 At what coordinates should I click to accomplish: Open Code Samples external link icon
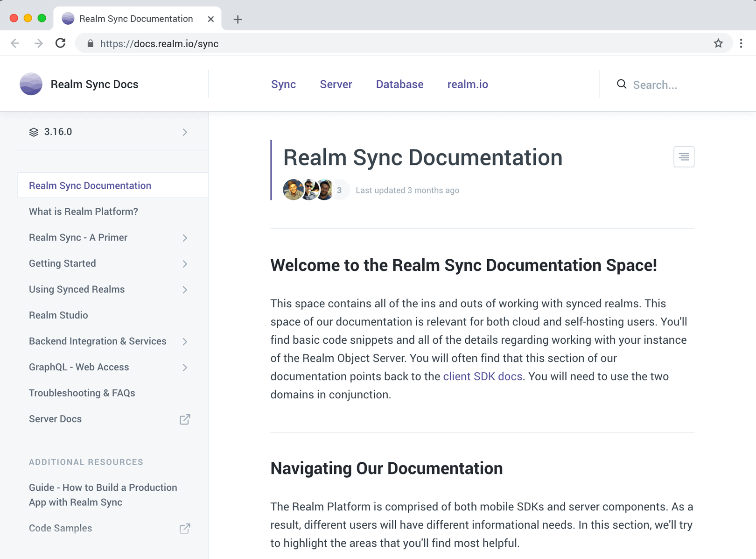[x=185, y=529]
